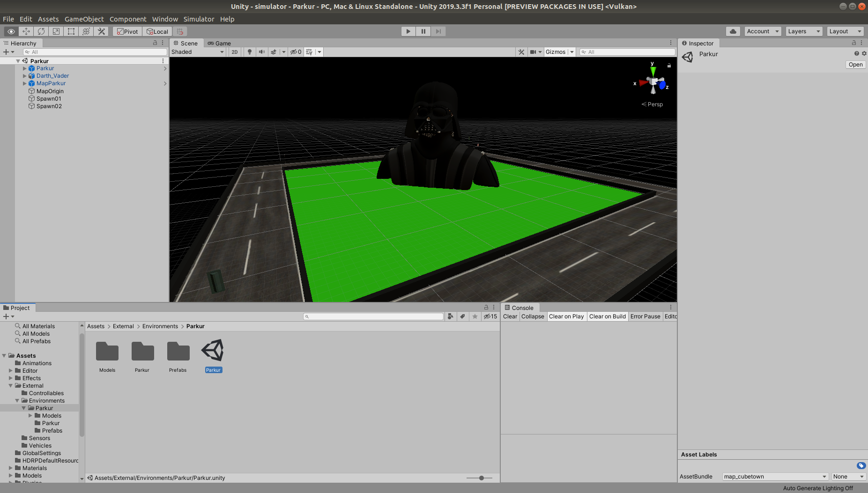Toggle the grid snapping icon next to Local

[x=180, y=31]
